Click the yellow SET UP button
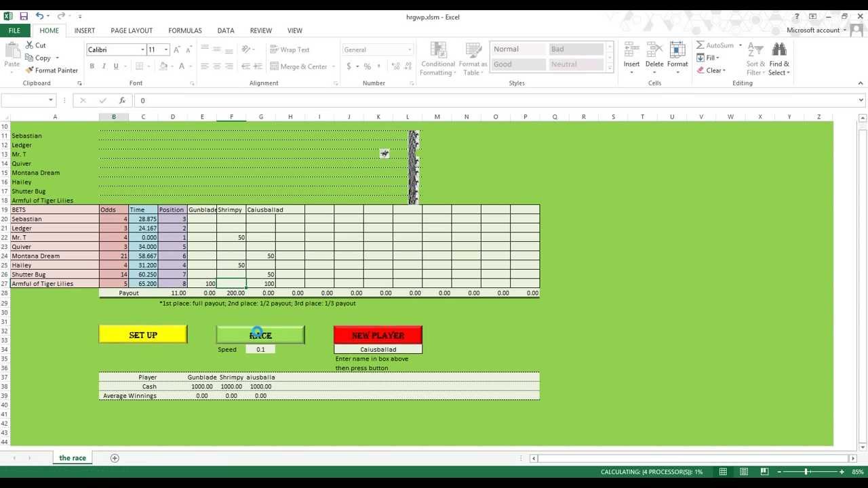The height and width of the screenshot is (488, 868). [x=143, y=335]
